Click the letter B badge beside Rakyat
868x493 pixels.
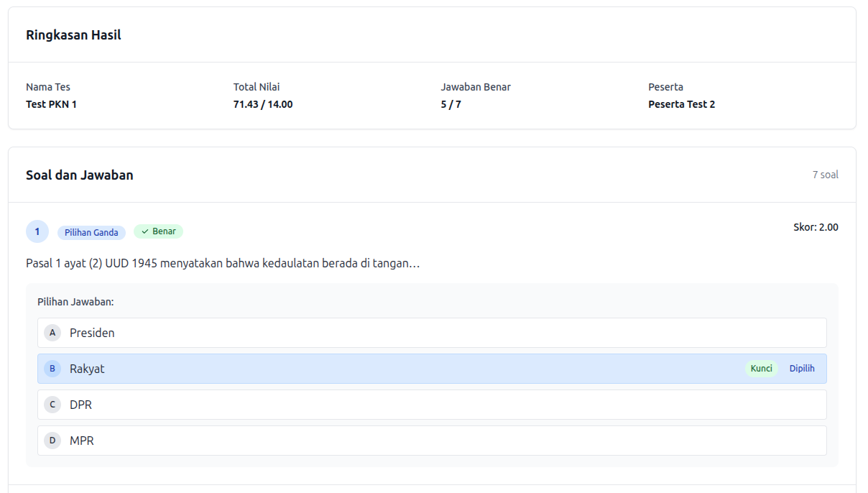(52, 368)
